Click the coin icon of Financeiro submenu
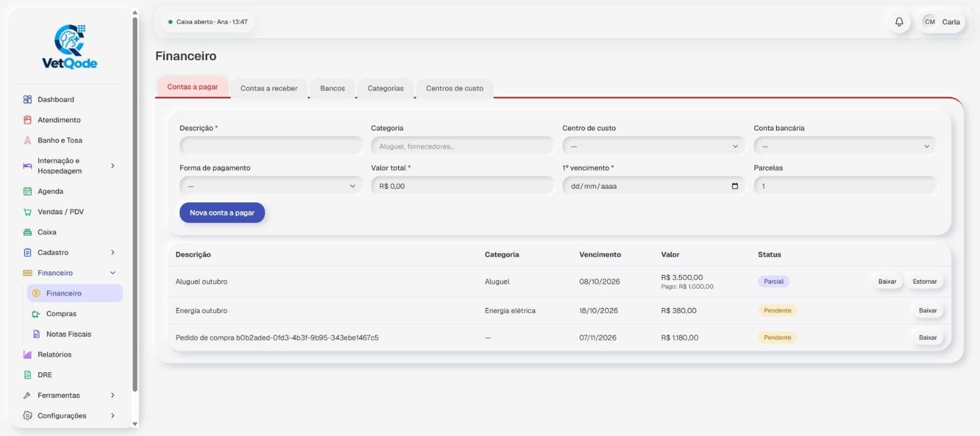980x436 pixels. coord(36,293)
